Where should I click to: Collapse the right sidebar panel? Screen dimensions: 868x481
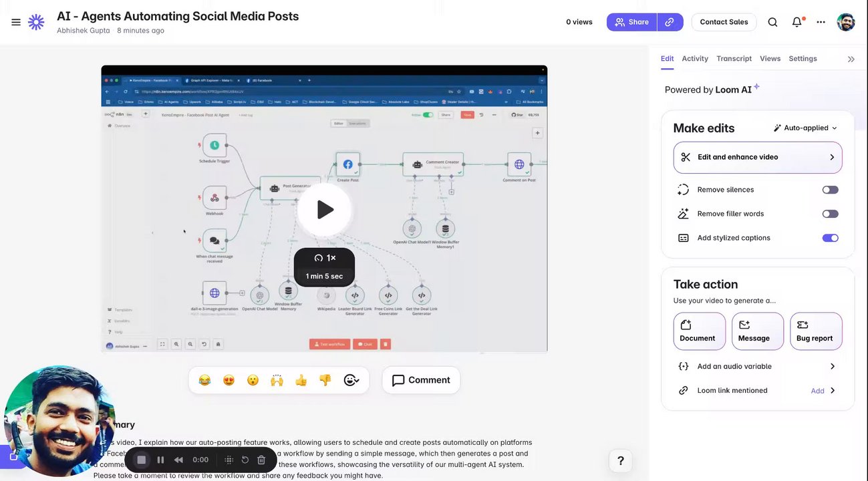point(851,59)
